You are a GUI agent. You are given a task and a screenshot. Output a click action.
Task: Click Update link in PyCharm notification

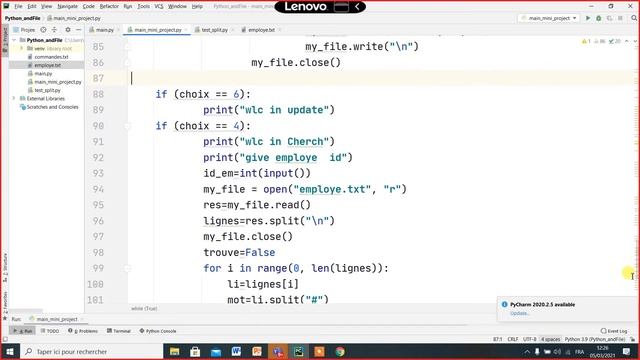[520, 313]
